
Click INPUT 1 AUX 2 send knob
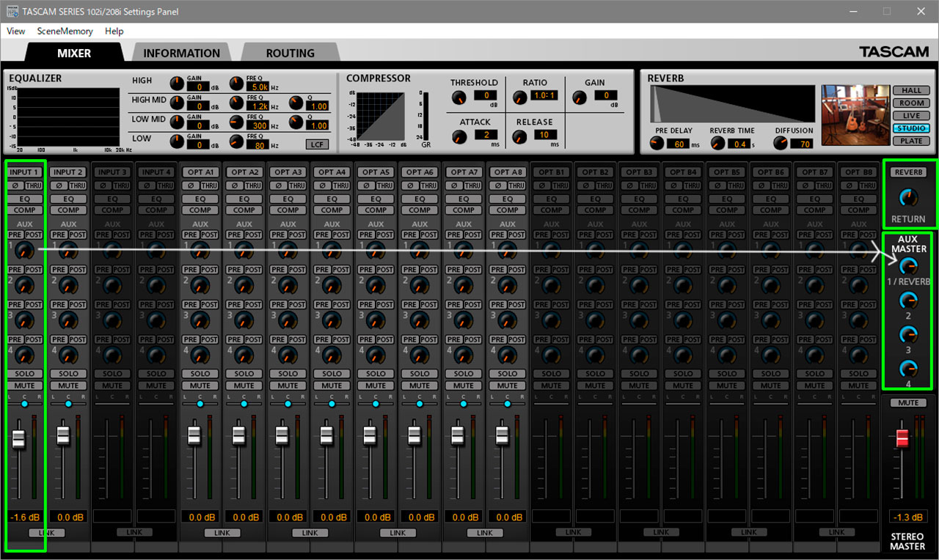pos(24,285)
